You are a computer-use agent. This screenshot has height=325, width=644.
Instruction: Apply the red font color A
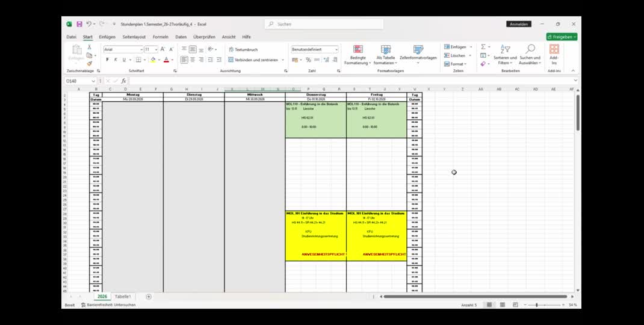(166, 60)
